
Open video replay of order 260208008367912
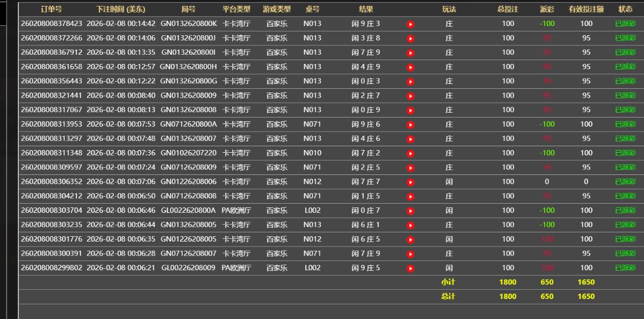tap(410, 53)
